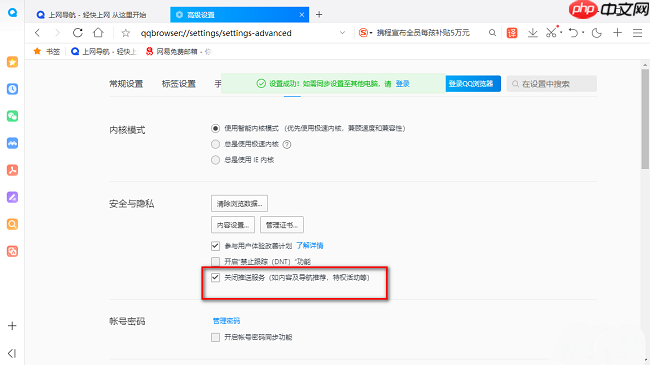Uncheck 参与用户体验改善计划 checkbox
The width and height of the screenshot is (650, 365).
(x=215, y=246)
